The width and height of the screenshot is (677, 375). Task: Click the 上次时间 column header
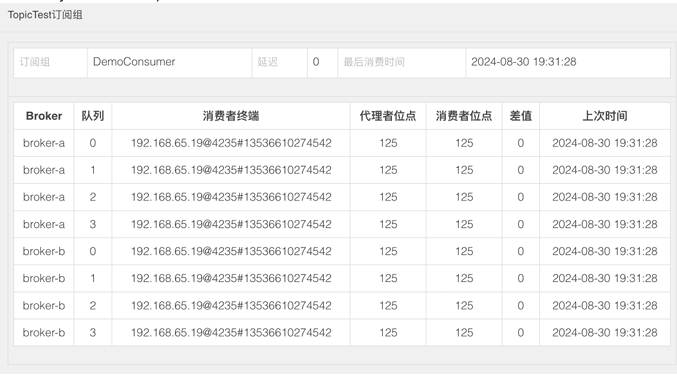point(604,116)
